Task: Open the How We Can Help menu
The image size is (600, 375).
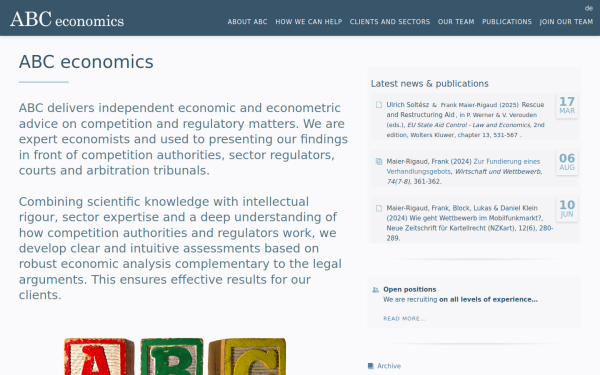Action: coord(308,22)
